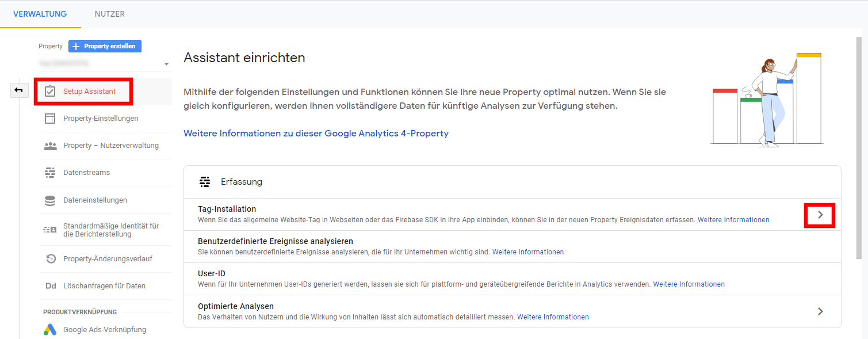Screen dimensions: 868x339
Task: Click the Property erstellen button
Action: pyautogui.click(x=105, y=46)
